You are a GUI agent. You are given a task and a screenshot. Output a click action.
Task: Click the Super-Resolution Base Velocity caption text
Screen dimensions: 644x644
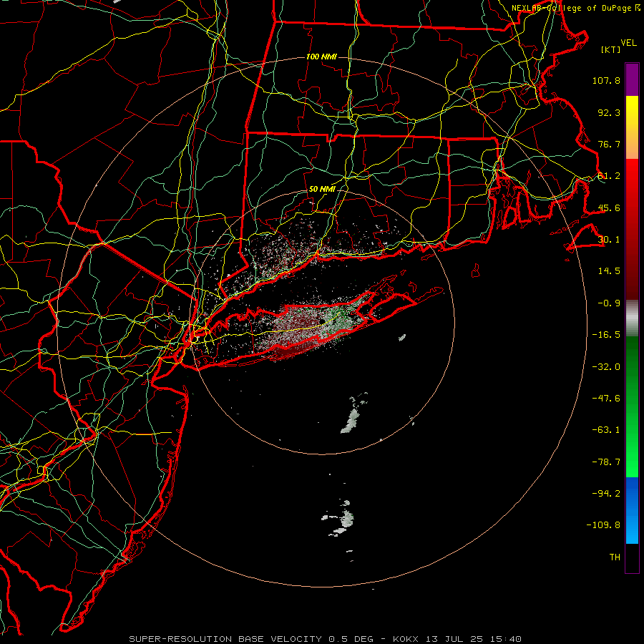pos(326,639)
